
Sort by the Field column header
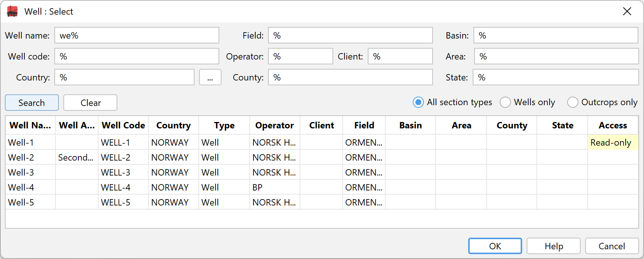click(364, 125)
